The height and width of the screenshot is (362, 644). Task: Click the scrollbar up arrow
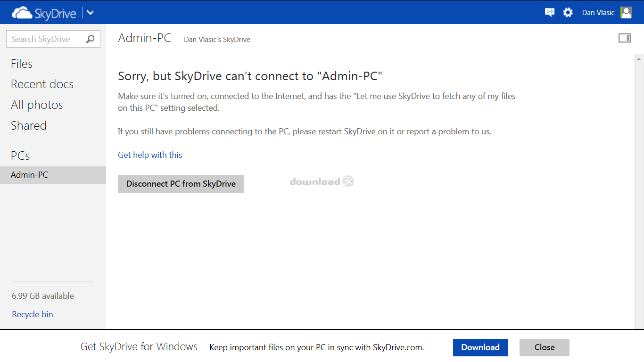pos(639,59)
